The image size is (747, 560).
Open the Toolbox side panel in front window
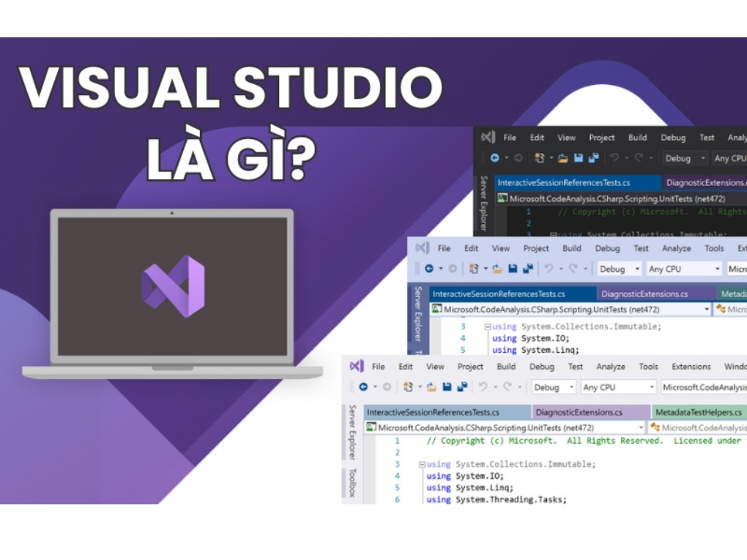pos(352,483)
